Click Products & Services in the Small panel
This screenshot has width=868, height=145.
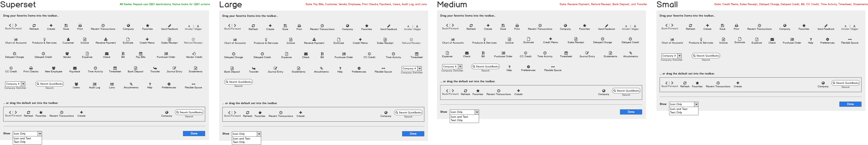click(x=701, y=41)
